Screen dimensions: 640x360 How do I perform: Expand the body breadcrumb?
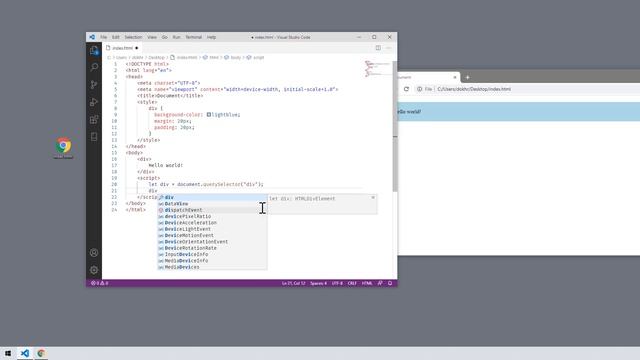[233, 58]
